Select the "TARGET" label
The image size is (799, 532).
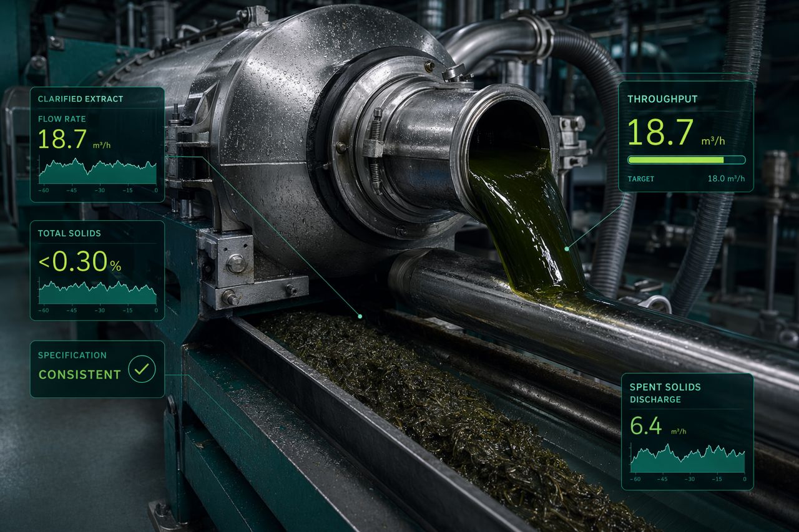641,179
